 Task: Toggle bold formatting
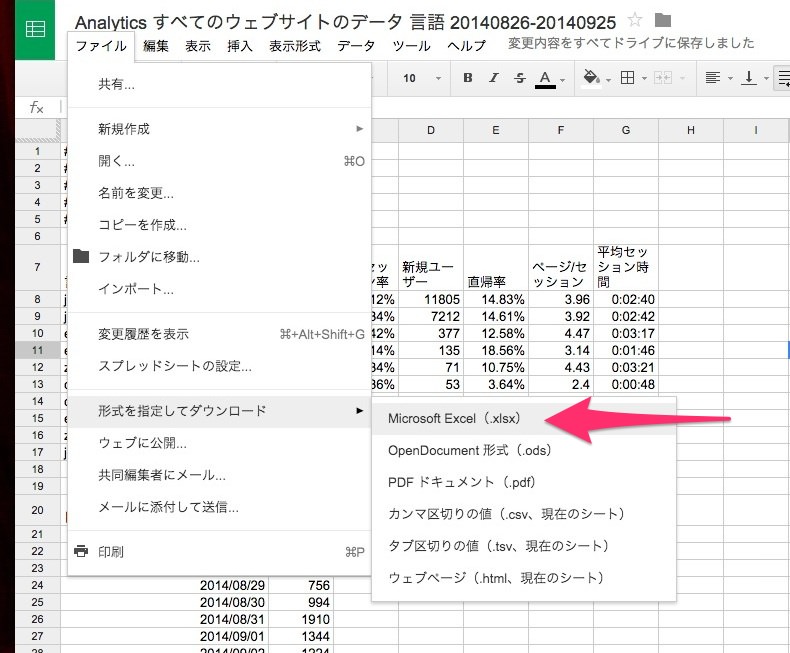point(468,78)
